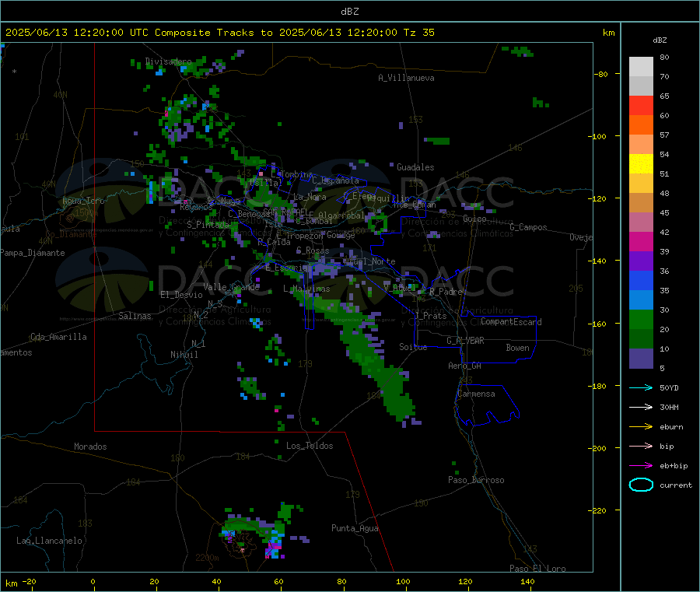Click the J_Prats map label
Image resolution: width=700 pixels, height=592 pixels.
tap(431, 315)
